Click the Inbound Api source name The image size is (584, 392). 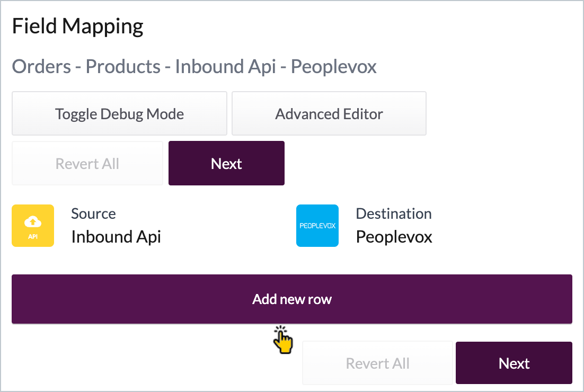(116, 237)
